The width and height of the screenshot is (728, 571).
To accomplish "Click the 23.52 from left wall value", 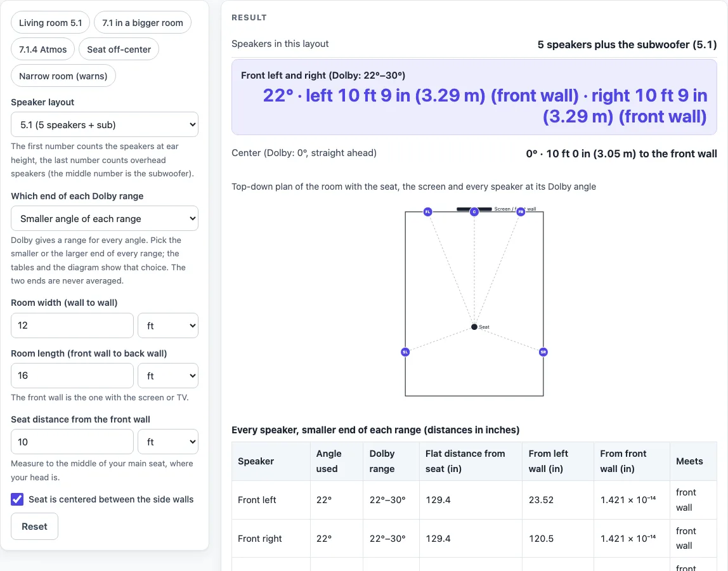I will tap(541, 500).
